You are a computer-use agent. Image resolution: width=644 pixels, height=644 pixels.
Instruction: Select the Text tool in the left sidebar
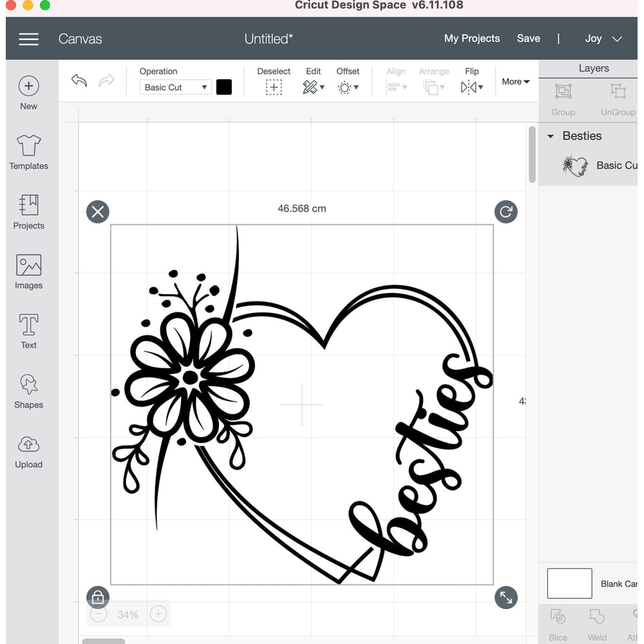pos(28,330)
